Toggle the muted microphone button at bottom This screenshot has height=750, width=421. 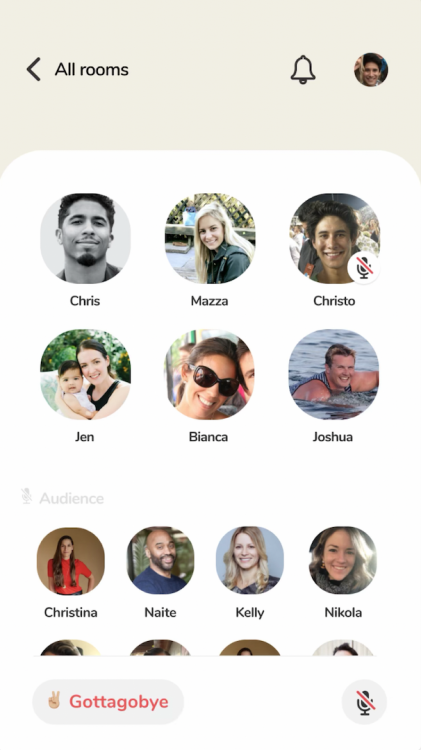coord(365,702)
